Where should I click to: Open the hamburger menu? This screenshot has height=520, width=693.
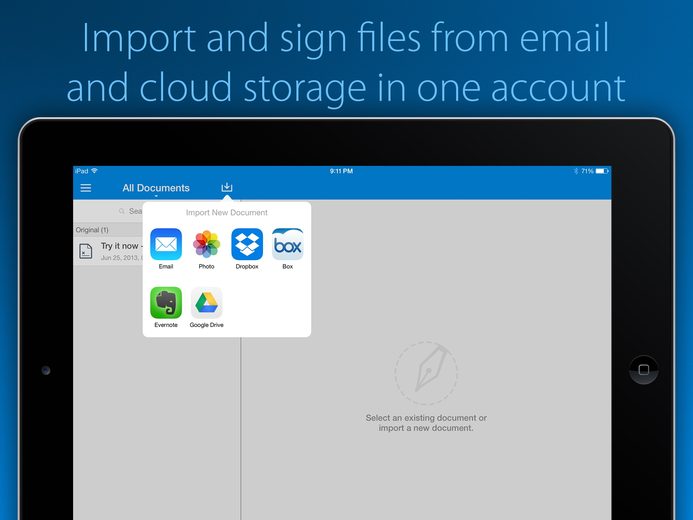[86, 188]
